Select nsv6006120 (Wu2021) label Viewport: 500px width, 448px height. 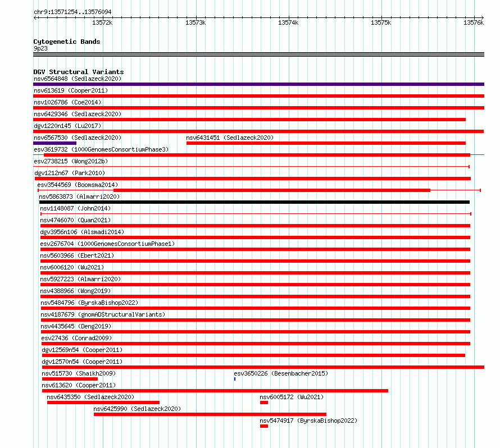pyautogui.click(x=72, y=267)
